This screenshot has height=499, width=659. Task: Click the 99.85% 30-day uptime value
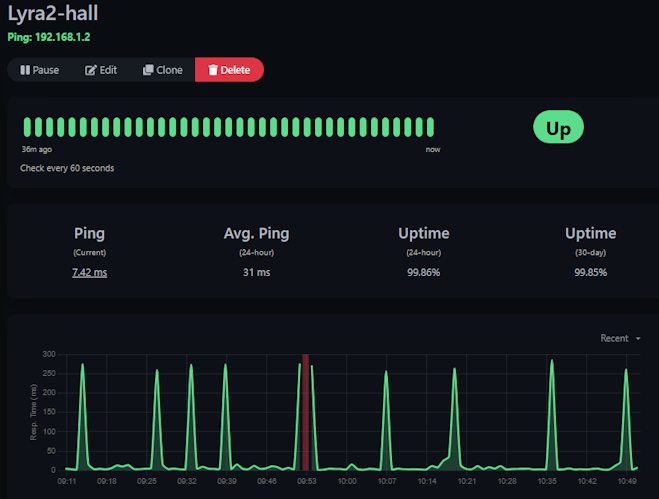(590, 272)
